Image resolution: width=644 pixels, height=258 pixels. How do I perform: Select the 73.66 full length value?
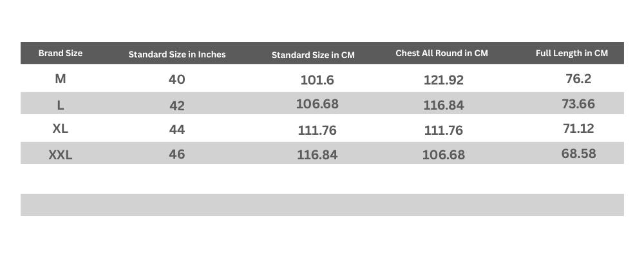(x=578, y=104)
